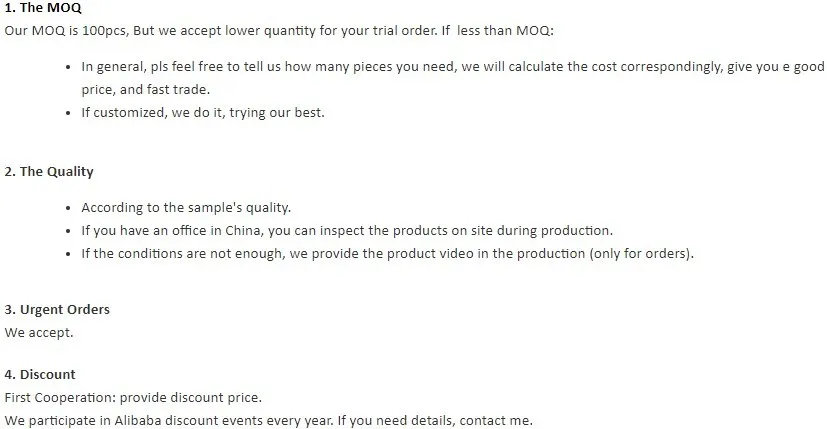The image size is (827, 429).
Task: Click the '1. The MOQ' heading
Action: (43, 8)
